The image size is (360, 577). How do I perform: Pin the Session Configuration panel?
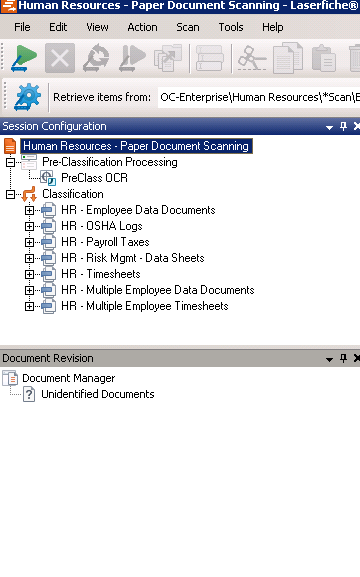tap(343, 126)
